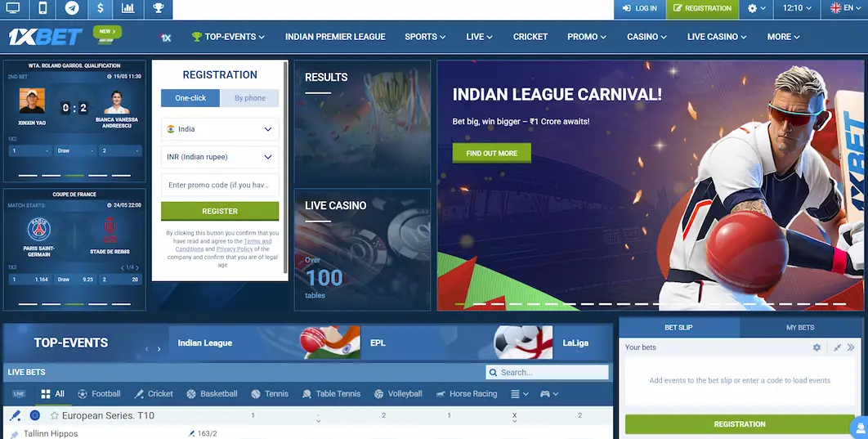Click the small 1X icon in navigation

click(x=165, y=37)
